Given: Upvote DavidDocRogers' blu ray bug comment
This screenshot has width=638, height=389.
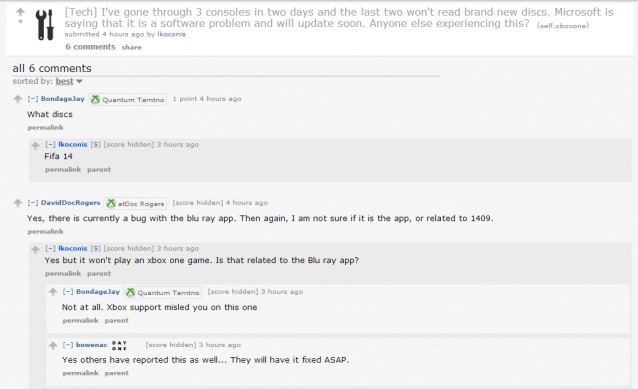Looking at the screenshot, I should point(17,203).
